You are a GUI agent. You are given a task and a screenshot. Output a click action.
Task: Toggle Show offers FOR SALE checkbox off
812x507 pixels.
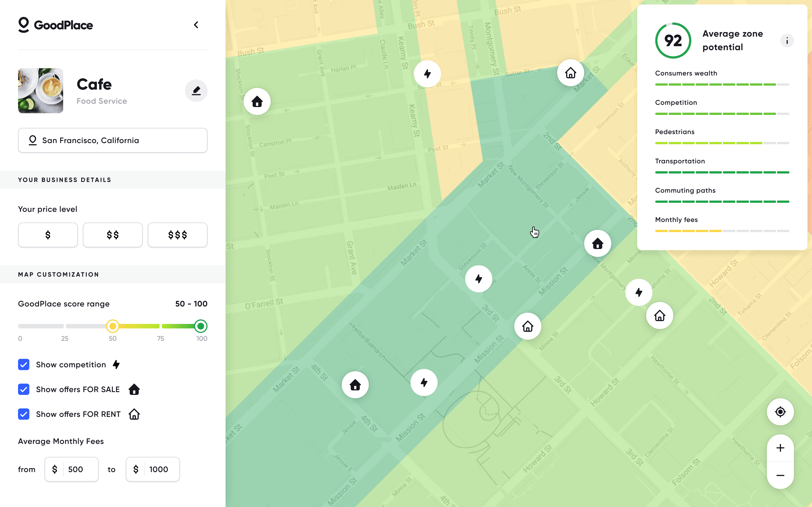23,389
